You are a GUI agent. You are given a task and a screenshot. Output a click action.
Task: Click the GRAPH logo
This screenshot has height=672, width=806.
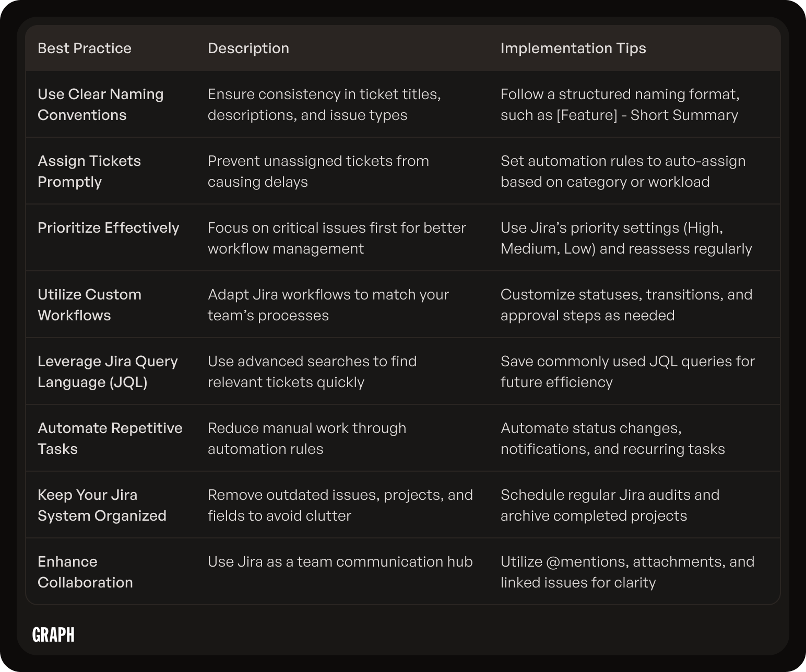53,634
